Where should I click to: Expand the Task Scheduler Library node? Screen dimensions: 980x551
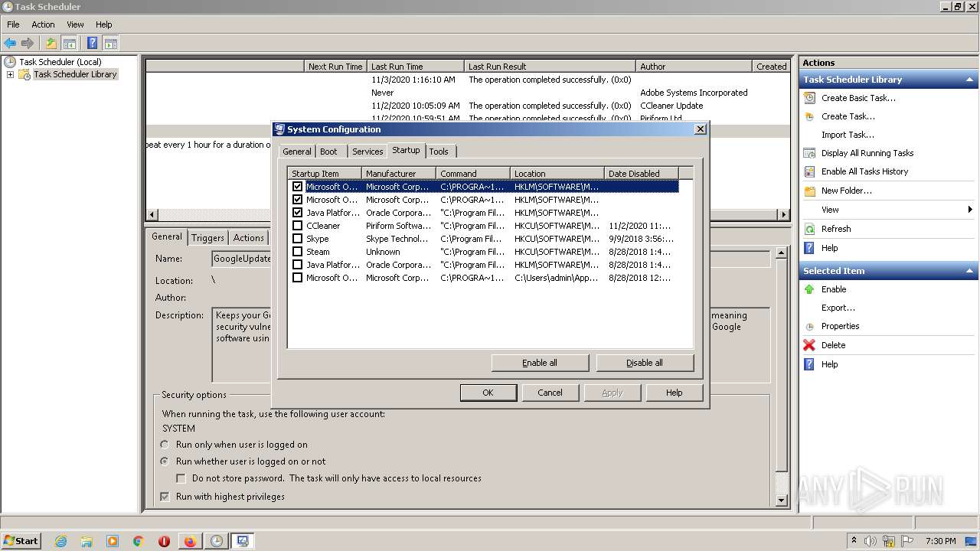(x=10, y=74)
